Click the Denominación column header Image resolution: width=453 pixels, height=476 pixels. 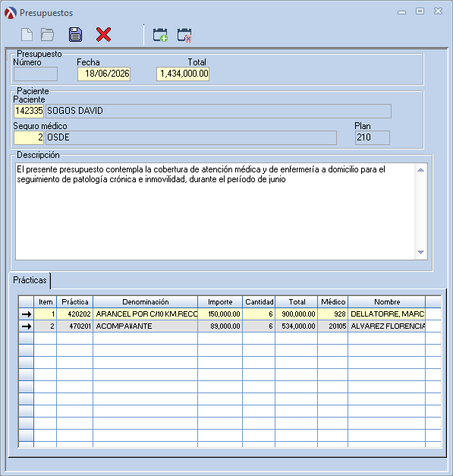pos(146,301)
